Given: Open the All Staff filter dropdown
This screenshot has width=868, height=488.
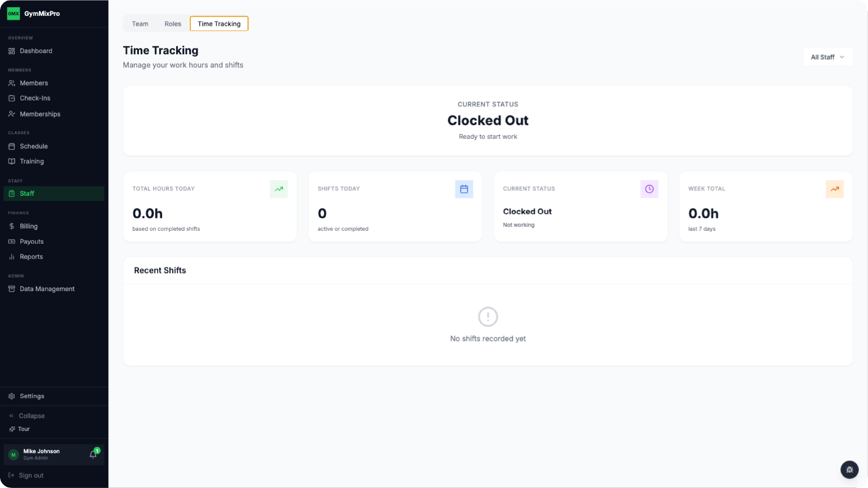Looking at the screenshot, I should pos(827,56).
